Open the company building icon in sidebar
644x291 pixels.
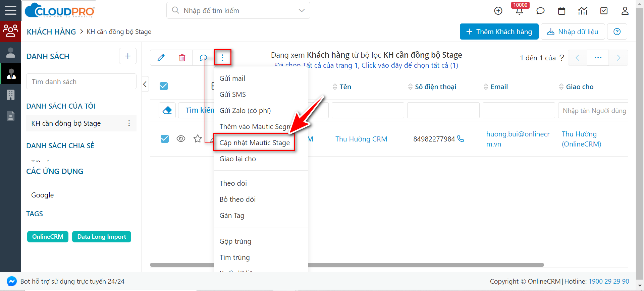pyautogui.click(x=10, y=95)
